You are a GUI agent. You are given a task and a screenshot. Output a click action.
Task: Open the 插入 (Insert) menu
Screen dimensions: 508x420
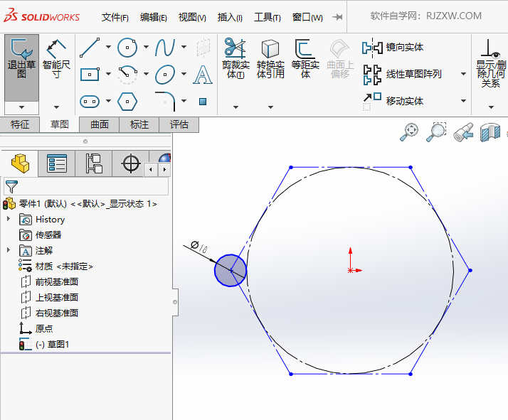[x=229, y=17]
